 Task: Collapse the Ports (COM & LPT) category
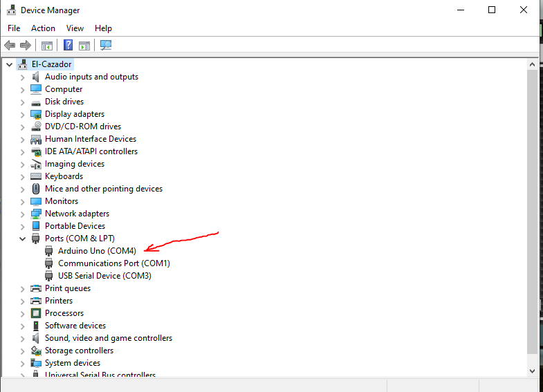(x=22, y=239)
